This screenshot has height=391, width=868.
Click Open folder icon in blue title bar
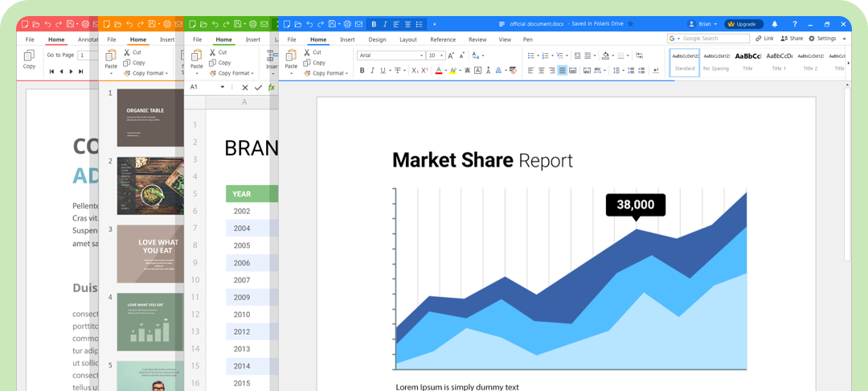(298, 24)
